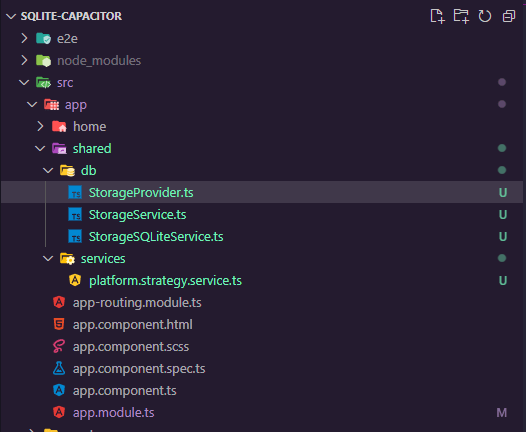Collapse all folders in Explorer
Screen dimensions: 526x432
click(x=509, y=16)
